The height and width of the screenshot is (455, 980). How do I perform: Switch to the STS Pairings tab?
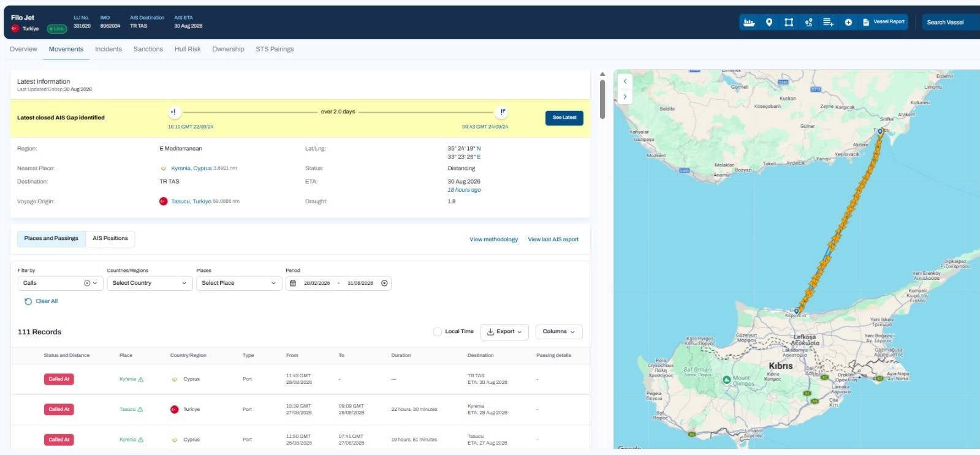tap(275, 49)
